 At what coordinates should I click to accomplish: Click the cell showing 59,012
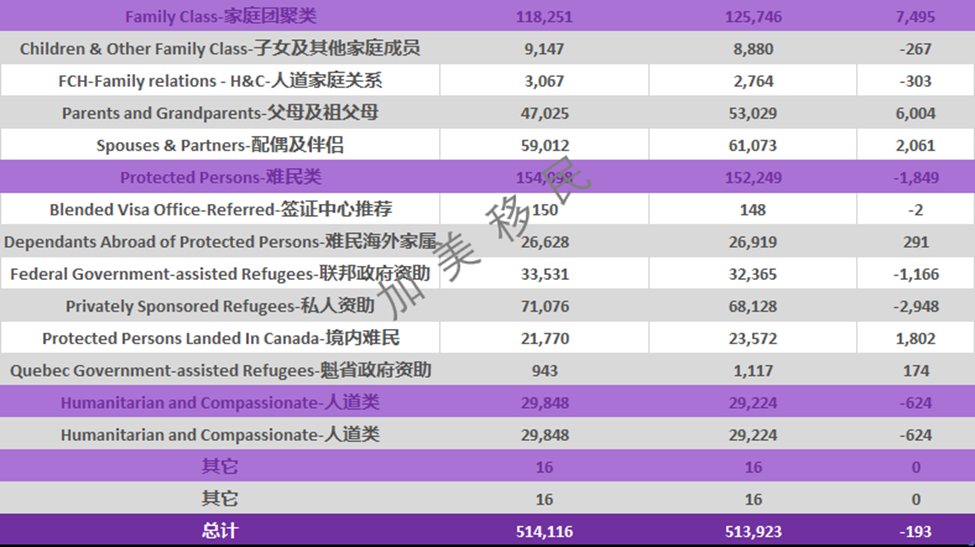[545, 146]
